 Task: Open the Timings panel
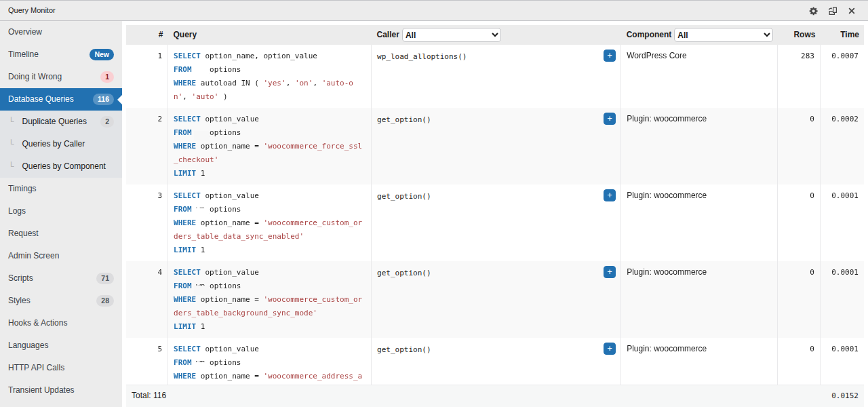click(x=61, y=189)
